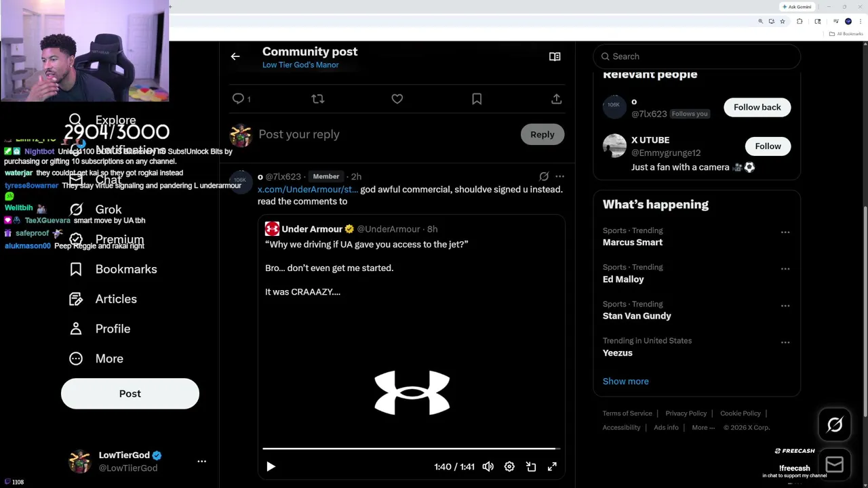Open more options for Stan Van Gundy trend

[x=785, y=306]
